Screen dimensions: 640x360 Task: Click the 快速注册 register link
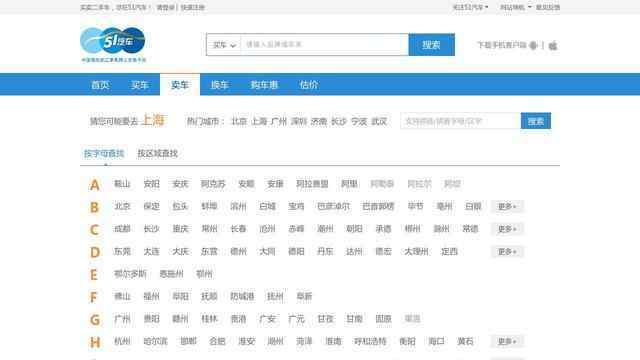pos(193,7)
